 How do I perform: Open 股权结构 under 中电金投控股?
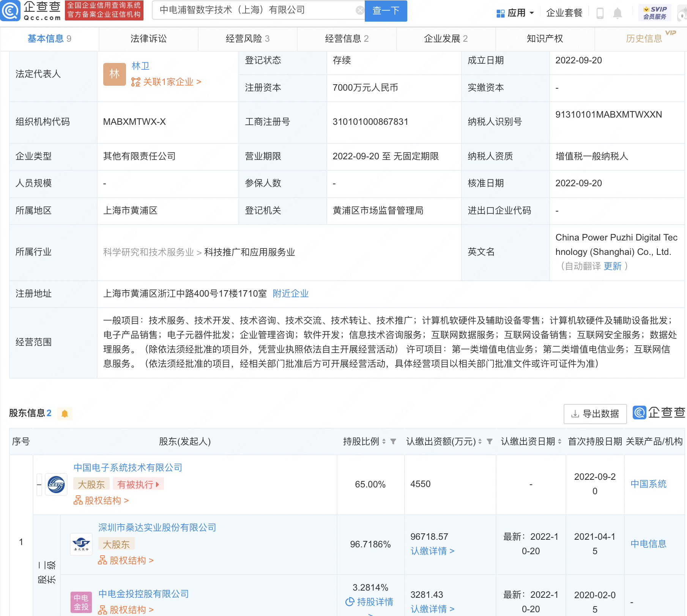[x=126, y=610]
